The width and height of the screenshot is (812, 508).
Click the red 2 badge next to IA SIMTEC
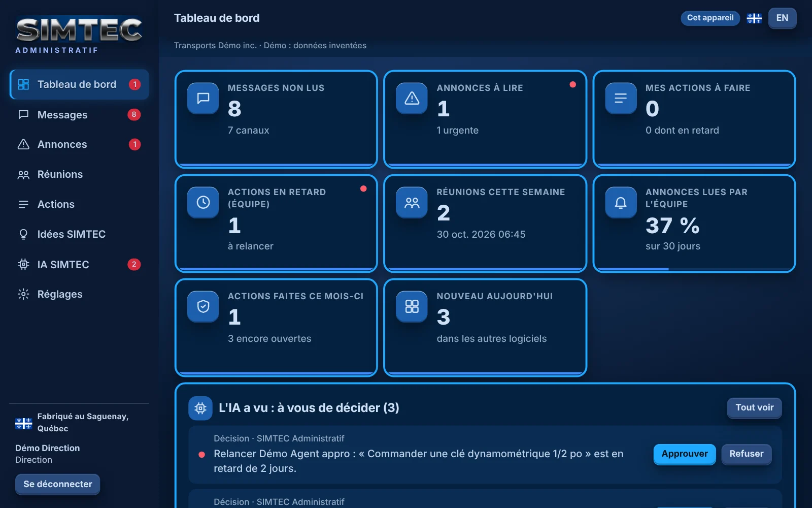point(134,264)
